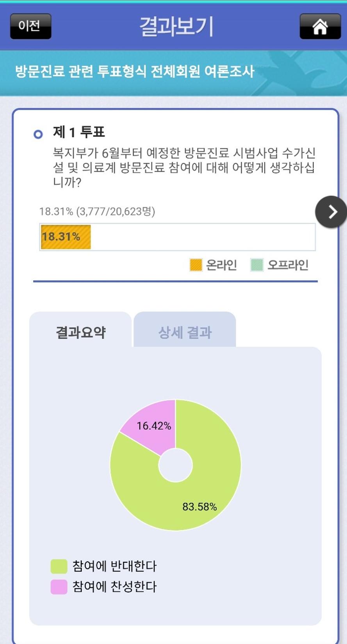
Task: Click the pink 참여에 찬성한다 legend square
Action: [59, 587]
